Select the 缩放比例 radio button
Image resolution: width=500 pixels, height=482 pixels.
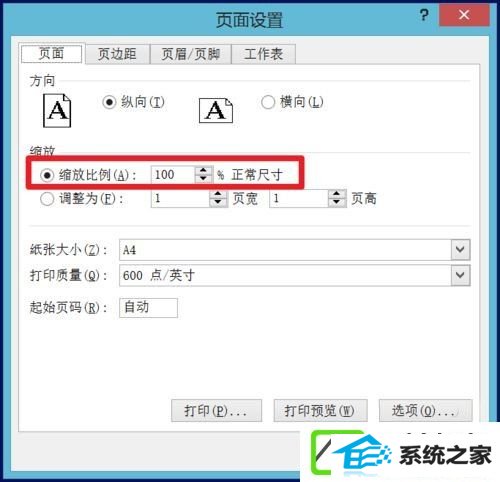coord(47,175)
